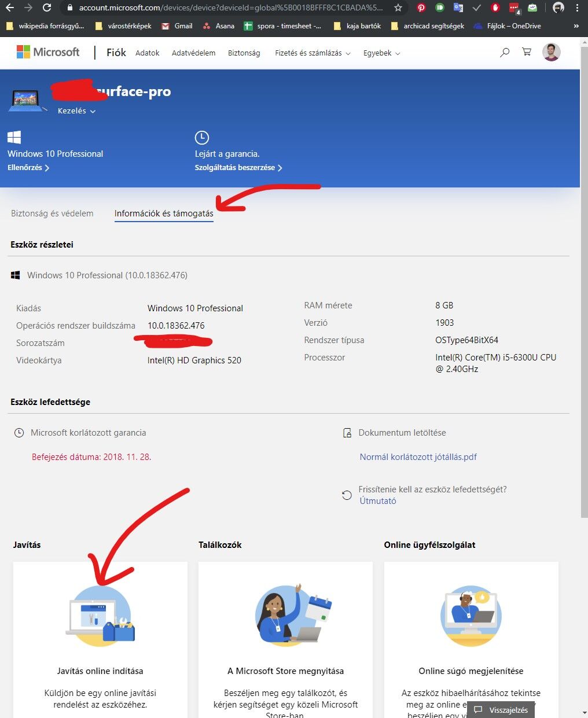Screen dimensions: 588x718
Task: Switch to the Biztonság és védelem tab
Action: (x=52, y=213)
